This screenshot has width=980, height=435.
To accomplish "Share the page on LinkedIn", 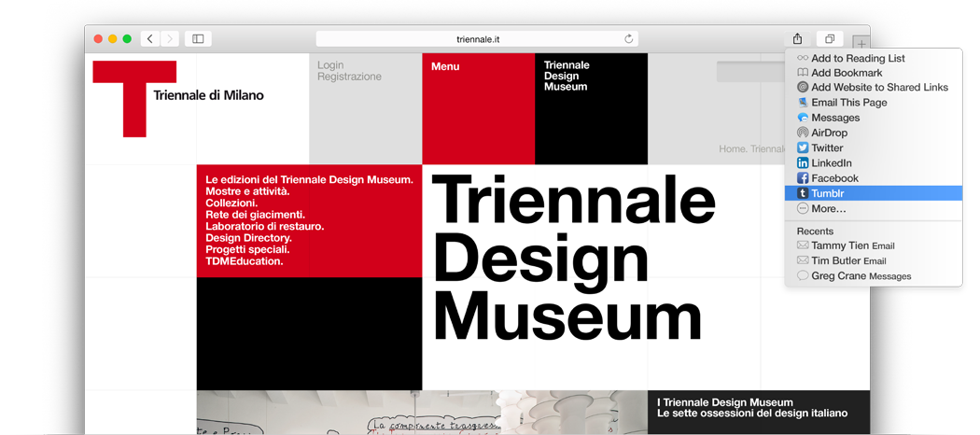I will tap(873, 163).
